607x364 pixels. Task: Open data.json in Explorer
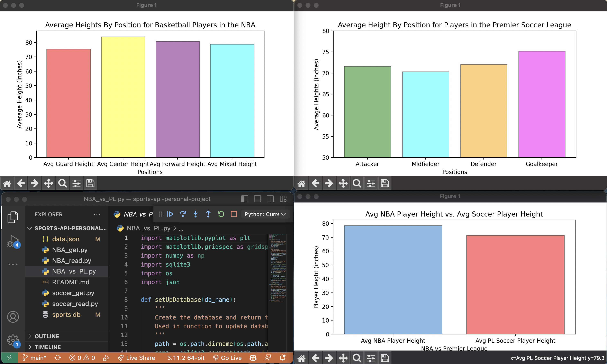(66, 239)
